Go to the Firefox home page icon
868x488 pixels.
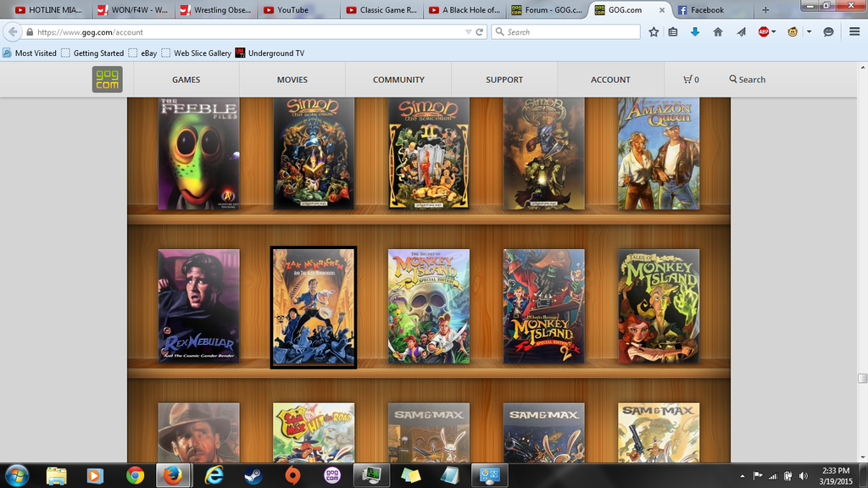(x=718, y=32)
